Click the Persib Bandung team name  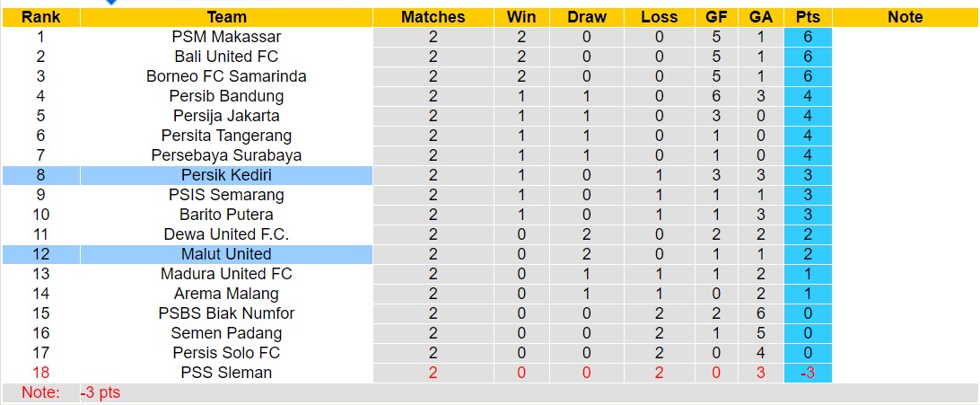point(226,96)
